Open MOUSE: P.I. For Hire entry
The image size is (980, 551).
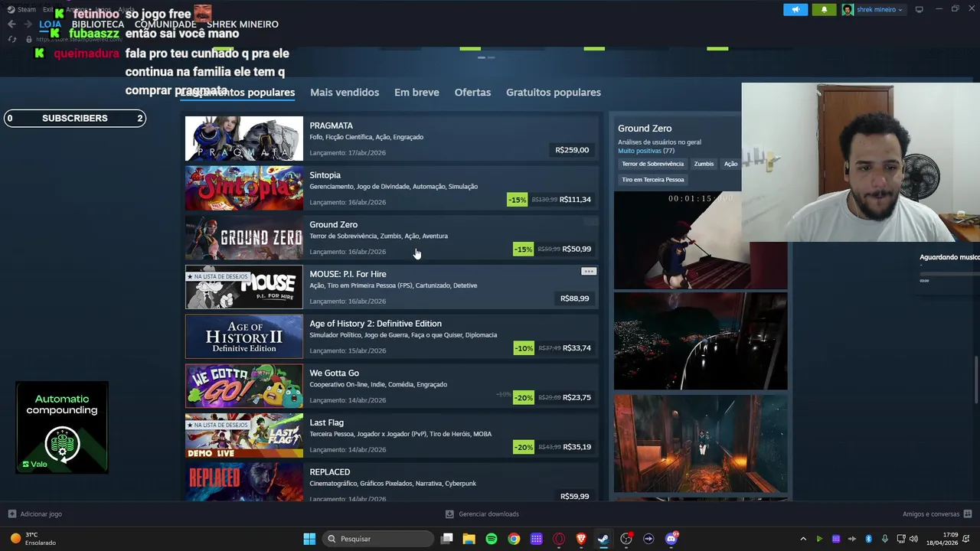click(x=391, y=287)
